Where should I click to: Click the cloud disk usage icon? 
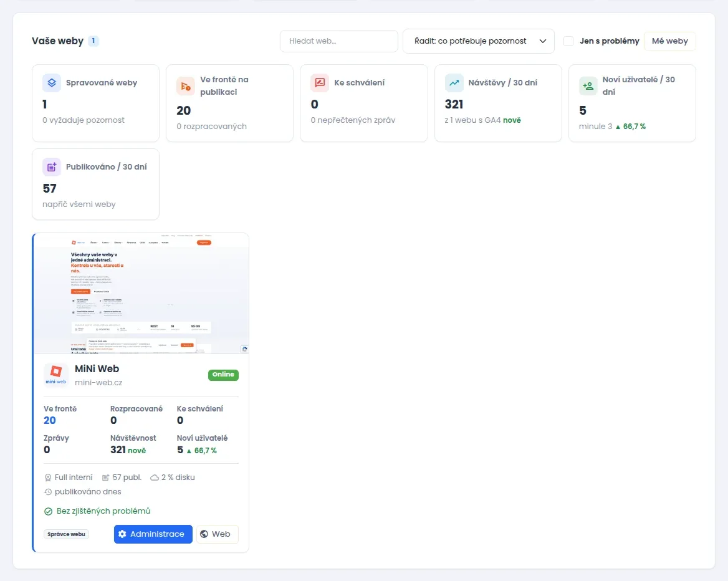click(x=155, y=478)
